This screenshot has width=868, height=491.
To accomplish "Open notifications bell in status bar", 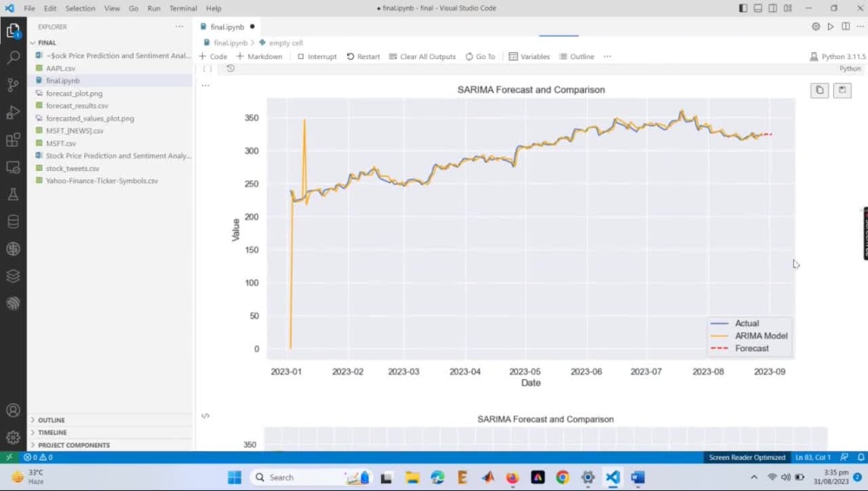I will 861,457.
